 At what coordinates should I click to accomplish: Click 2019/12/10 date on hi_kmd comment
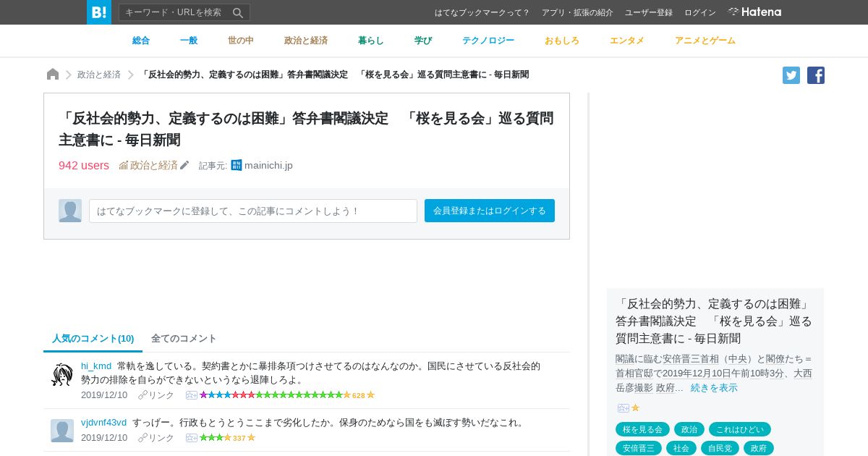pos(104,395)
